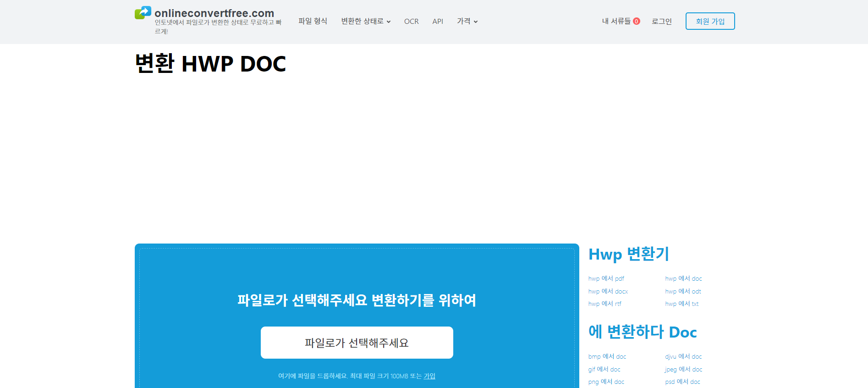Open the API menu item
Screen dimensions: 868x388
(438, 22)
